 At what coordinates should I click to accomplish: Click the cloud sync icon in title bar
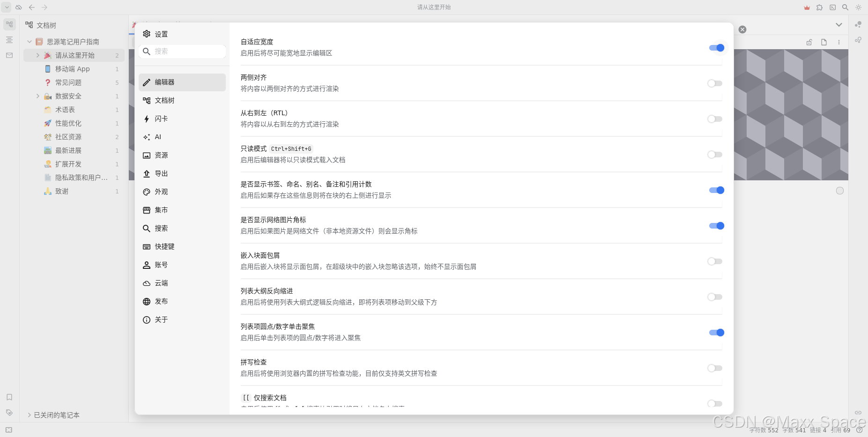(x=19, y=7)
